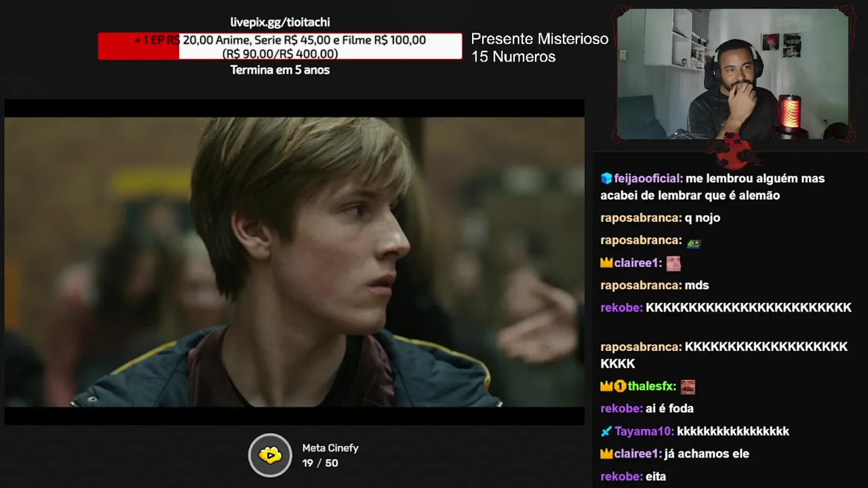This screenshot has width=868, height=488.
Task: Click the '15 Numeros' text
Action: 513,57
